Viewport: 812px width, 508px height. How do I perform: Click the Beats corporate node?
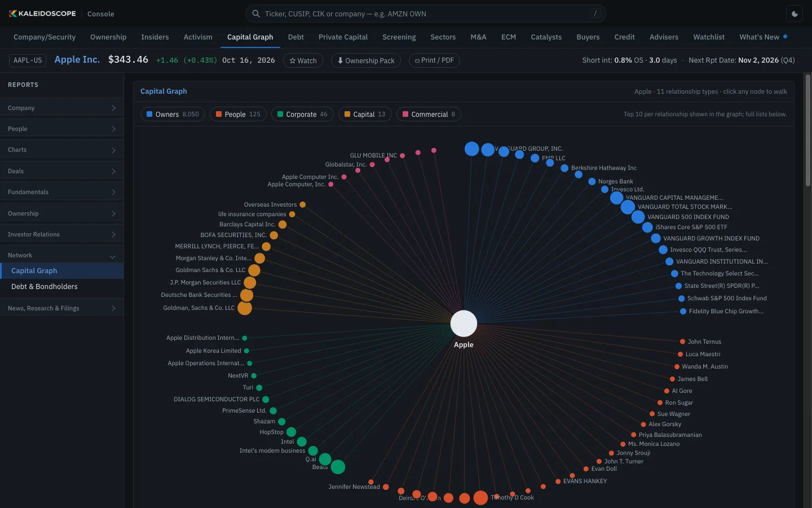(x=338, y=467)
